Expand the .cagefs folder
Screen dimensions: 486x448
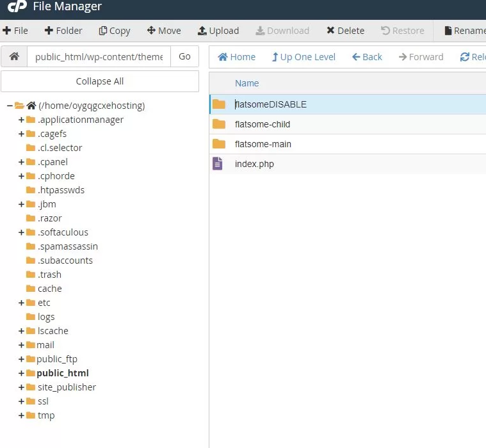(21, 134)
